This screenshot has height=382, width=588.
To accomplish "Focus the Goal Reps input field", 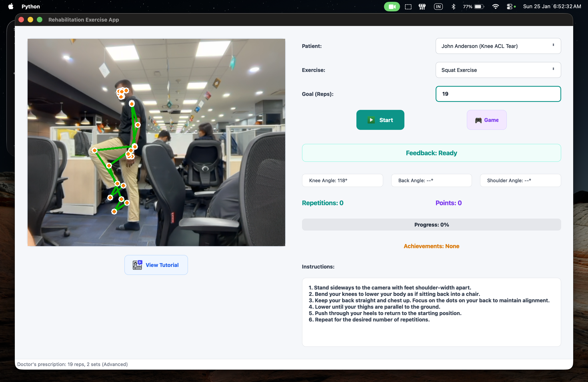I will (x=498, y=94).
